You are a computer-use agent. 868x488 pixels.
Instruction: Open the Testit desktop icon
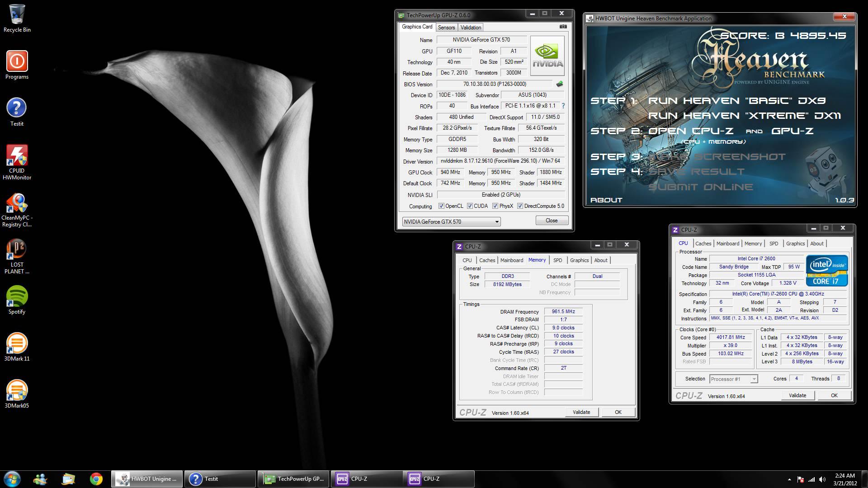17,112
